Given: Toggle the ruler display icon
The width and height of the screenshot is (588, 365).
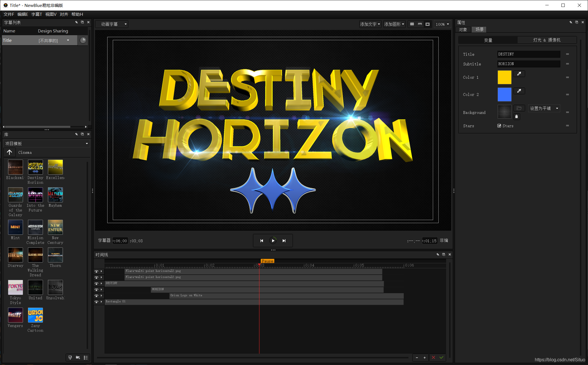Looking at the screenshot, I should tap(420, 24).
